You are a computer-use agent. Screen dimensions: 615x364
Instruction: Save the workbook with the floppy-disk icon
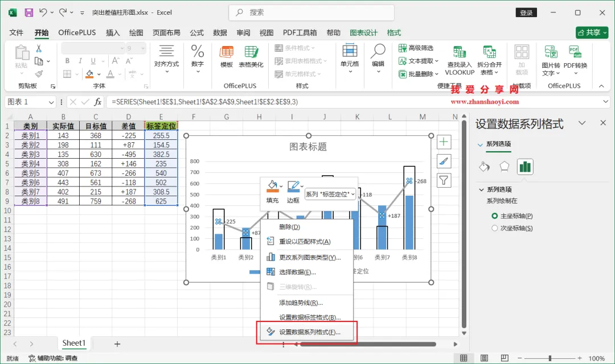[x=28, y=13]
